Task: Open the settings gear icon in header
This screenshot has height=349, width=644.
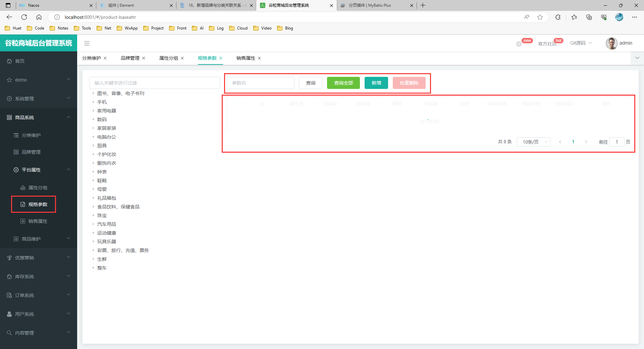Action: pyautogui.click(x=519, y=44)
